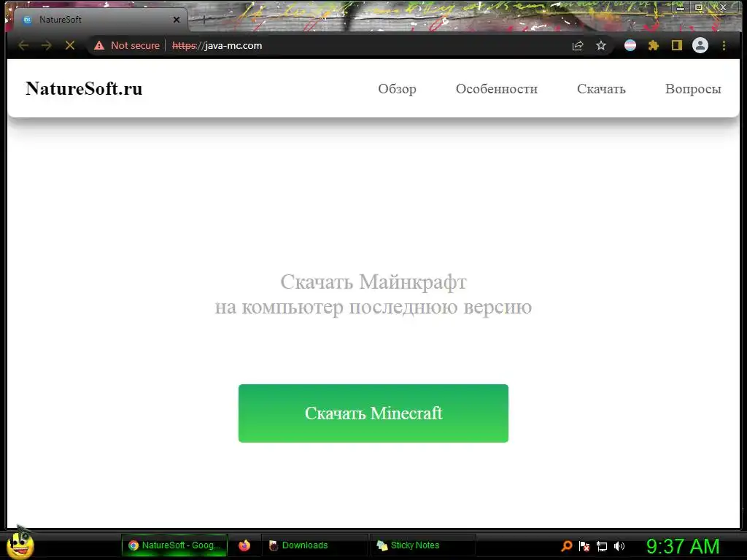Open the striped flag extension icon

click(630, 46)
